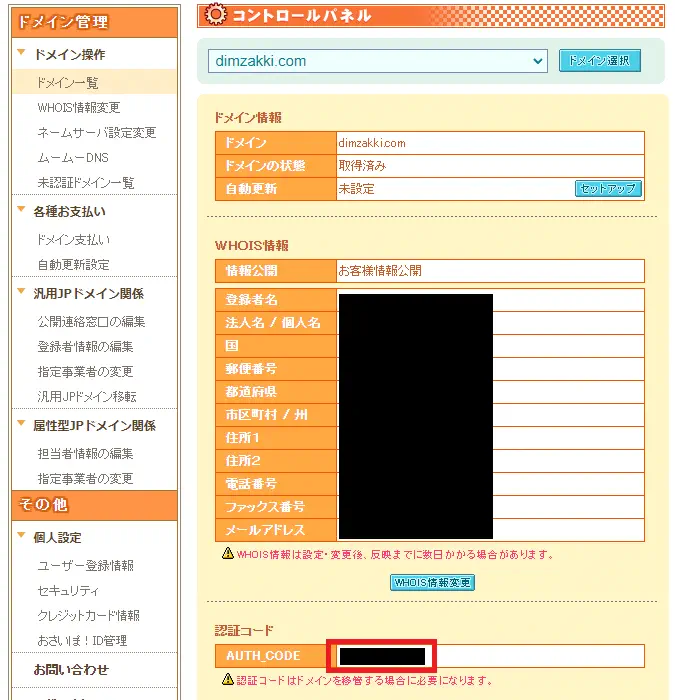Screen dimensions: 675x700
Task: Click the セットアップ auto-renewal button
Action: pos(607,188)
